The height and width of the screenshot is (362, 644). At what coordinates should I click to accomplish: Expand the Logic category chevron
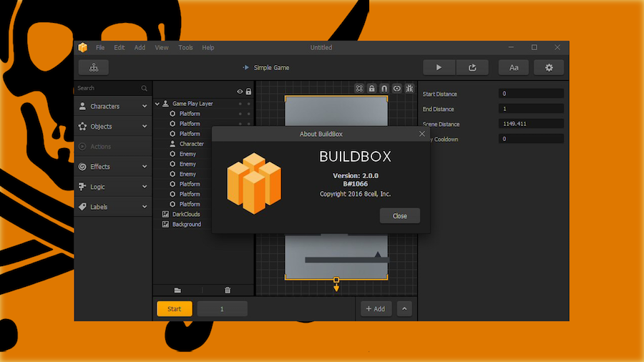point(145,186)
